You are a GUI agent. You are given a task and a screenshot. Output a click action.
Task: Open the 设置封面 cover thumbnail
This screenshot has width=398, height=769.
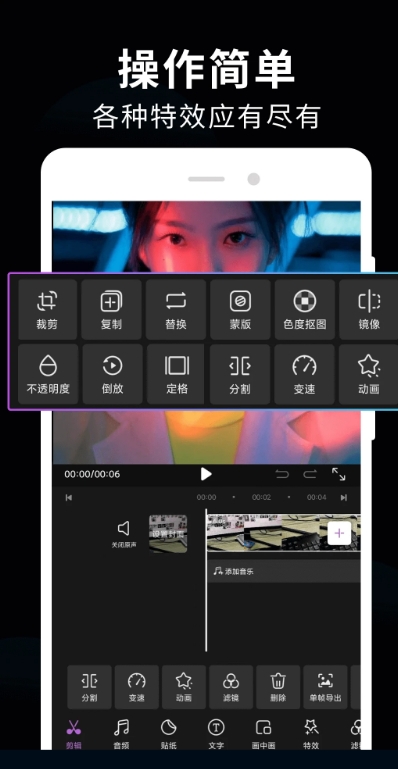[168, 534]
